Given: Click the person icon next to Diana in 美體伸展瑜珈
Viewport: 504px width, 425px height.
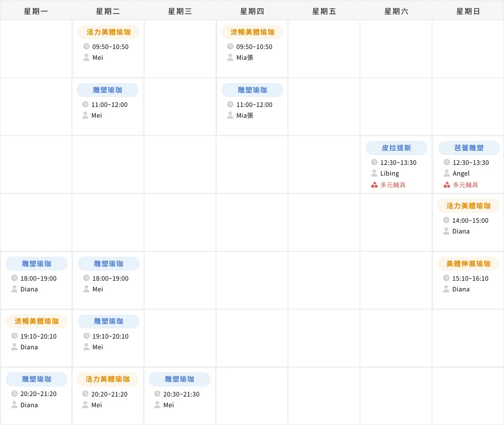Looking at the screenshot, I should [x=446, y=289].
